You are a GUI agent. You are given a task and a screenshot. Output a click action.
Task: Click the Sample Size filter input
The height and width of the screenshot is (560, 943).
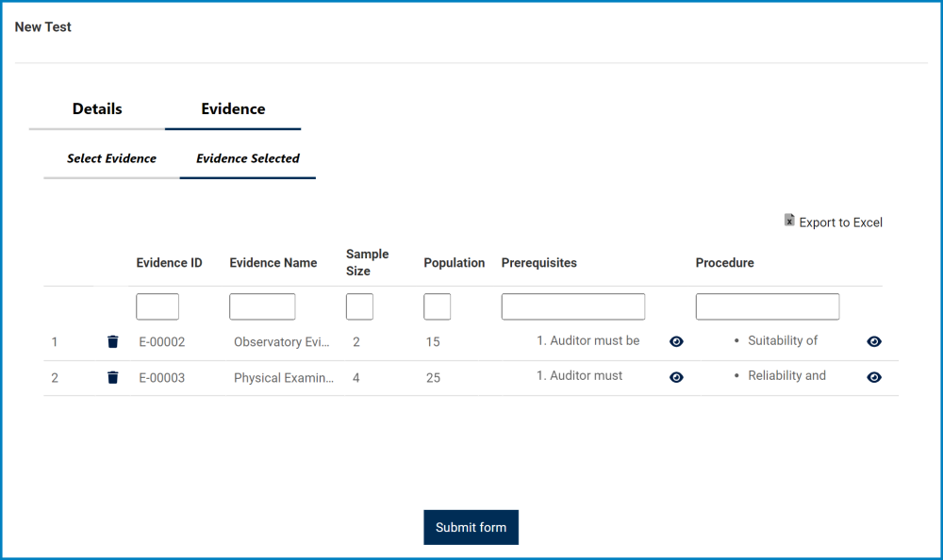coord(358,305)
